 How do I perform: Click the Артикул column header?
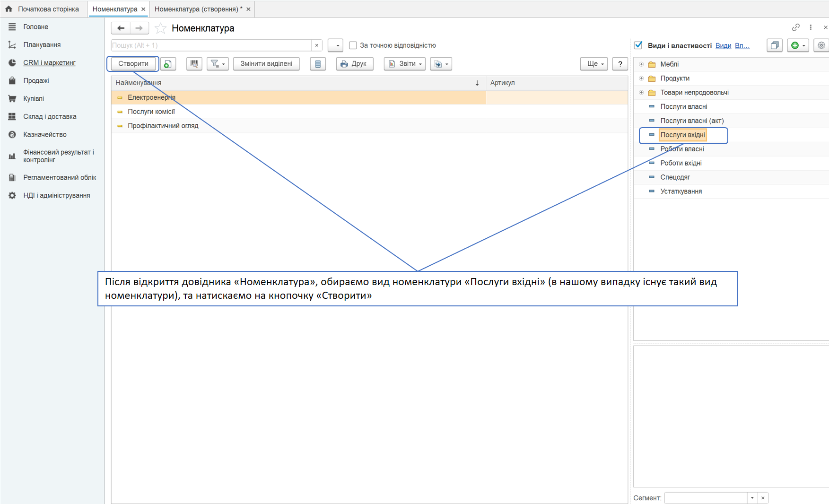click(x=557, y=83)
